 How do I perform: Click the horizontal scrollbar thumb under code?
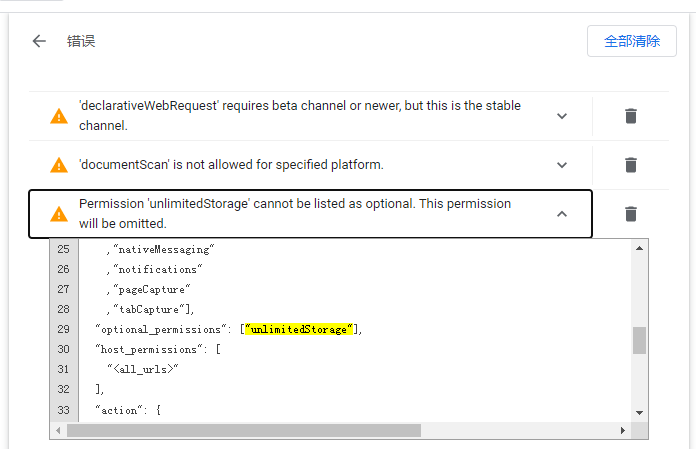pyautogui.click(x=244, y=430)
